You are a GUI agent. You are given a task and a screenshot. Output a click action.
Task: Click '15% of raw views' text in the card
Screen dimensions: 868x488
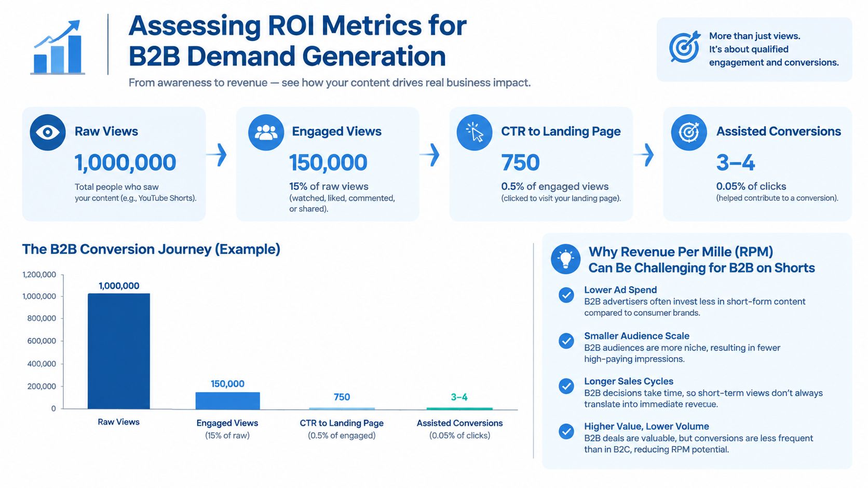tap(329, 186)
